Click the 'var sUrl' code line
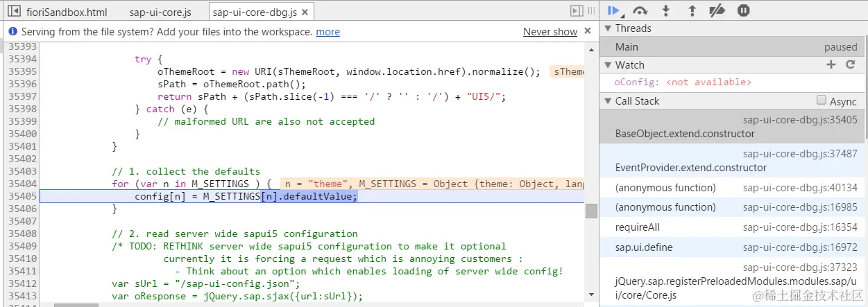Viewport: 868px width, 307px height. click(x=205, y=283)
